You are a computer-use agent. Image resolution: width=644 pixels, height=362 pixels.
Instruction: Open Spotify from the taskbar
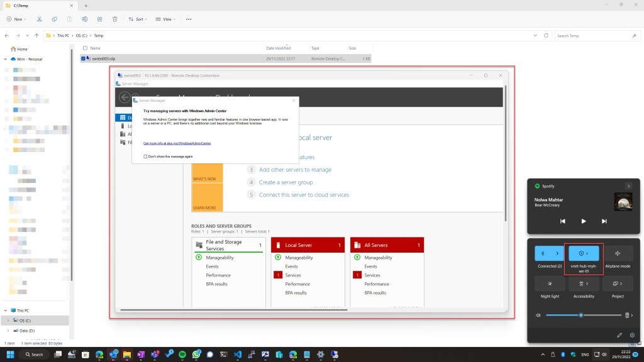(x=182, y=354)
